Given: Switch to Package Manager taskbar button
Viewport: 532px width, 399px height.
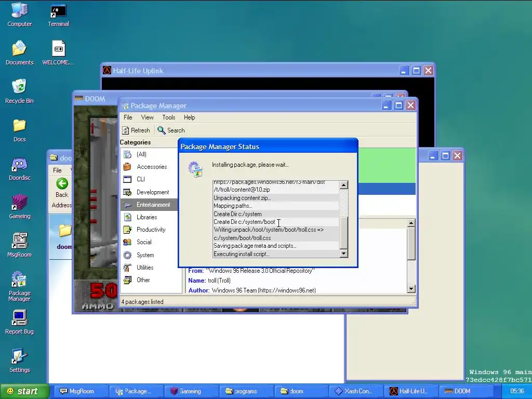Looking at the screenshot, I should coord(137,392).
